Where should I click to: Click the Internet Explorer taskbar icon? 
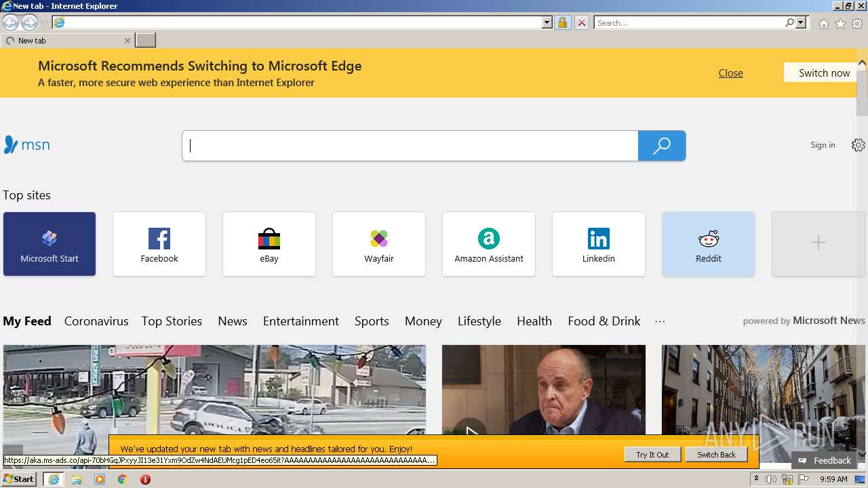[x=54, y=479]
